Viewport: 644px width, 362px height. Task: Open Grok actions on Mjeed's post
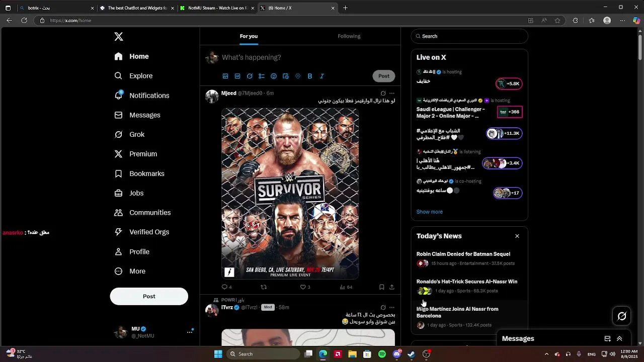(x=383, y=94)
